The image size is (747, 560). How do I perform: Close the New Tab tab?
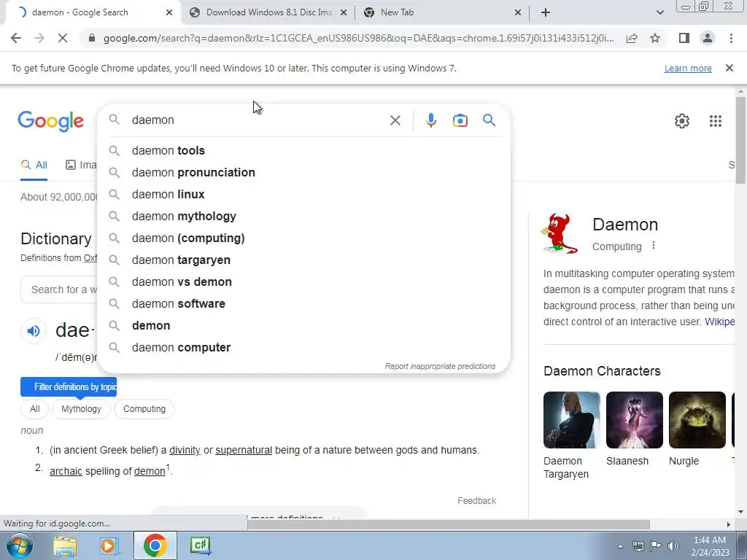[x=518, y=13]
